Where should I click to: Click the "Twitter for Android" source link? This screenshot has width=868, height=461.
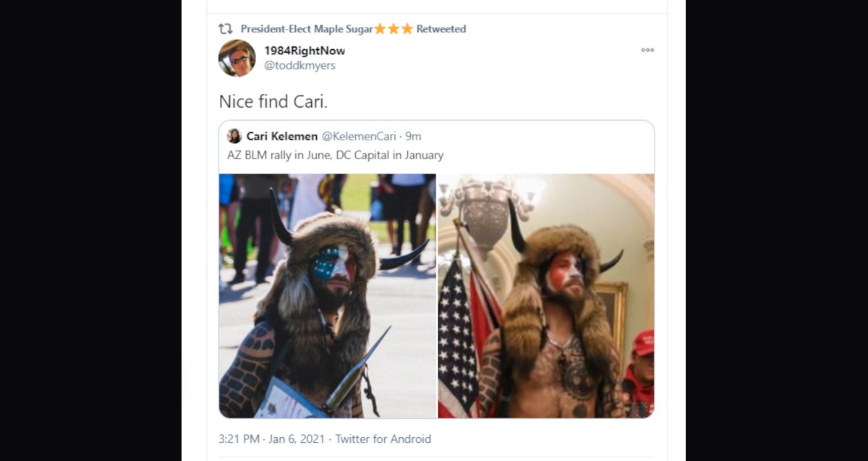tap(383, 439)
